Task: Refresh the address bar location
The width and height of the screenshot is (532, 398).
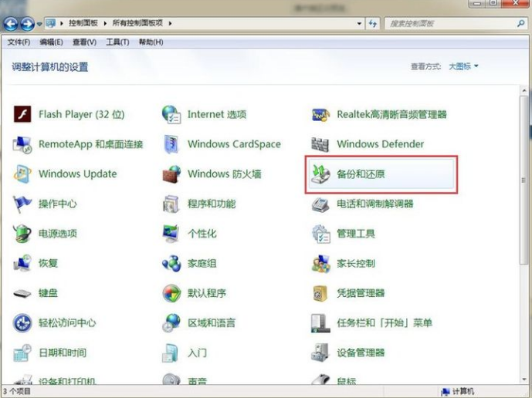Action: [x=373, y=23]
